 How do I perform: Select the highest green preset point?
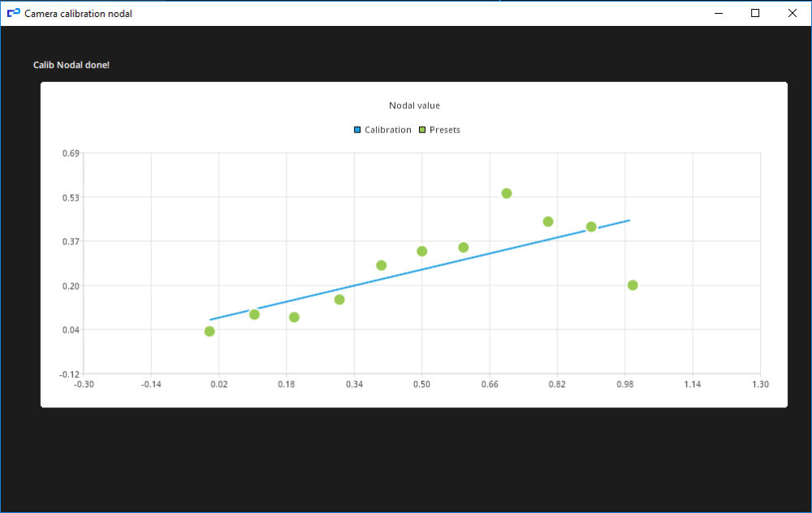click(507, 194)
